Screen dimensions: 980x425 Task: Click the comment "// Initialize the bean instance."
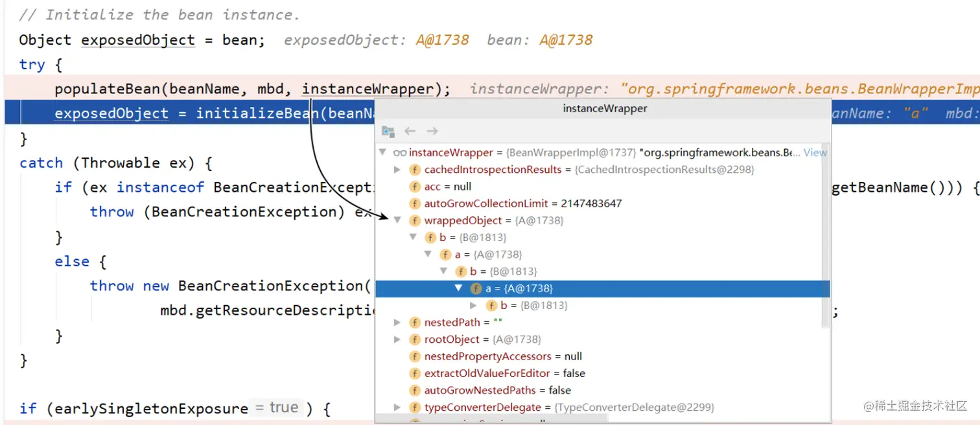159,15
